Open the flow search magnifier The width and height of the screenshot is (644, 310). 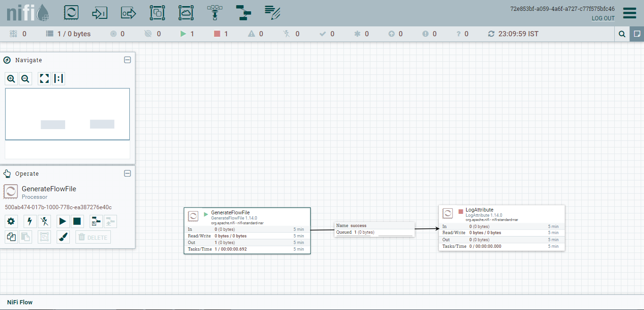point(622,34)
